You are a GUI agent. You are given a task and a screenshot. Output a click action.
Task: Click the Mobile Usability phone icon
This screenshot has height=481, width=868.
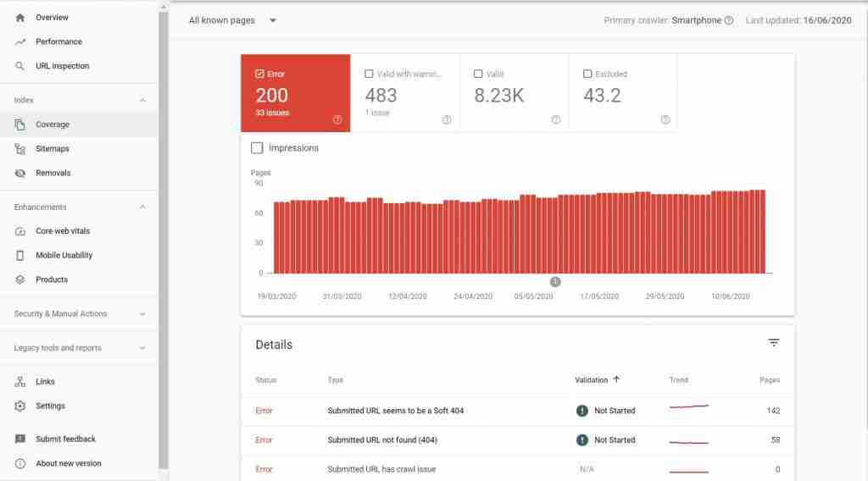pyautogui.click(x=20, y=256)
